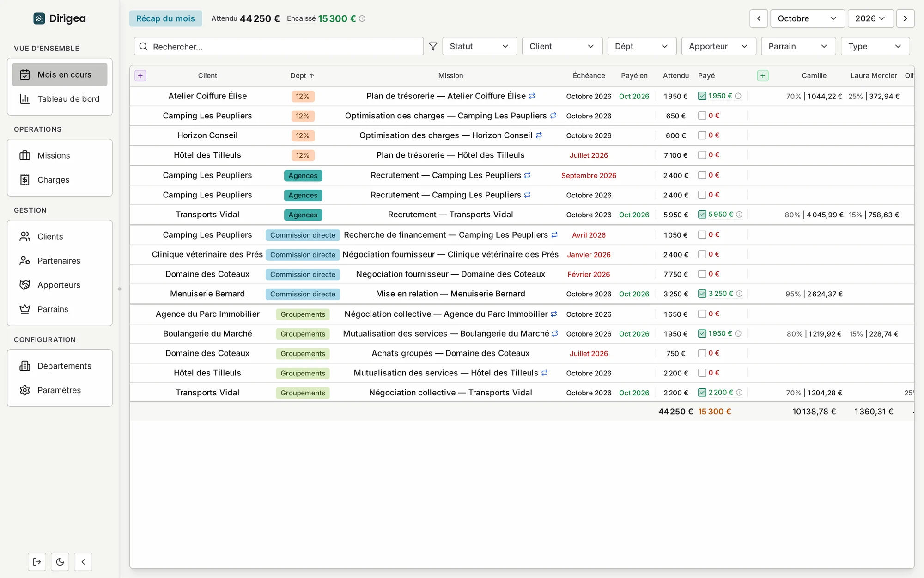Click the green plus column icon
Viewport: 924px width, 578px height.
[x=763, y=75]
